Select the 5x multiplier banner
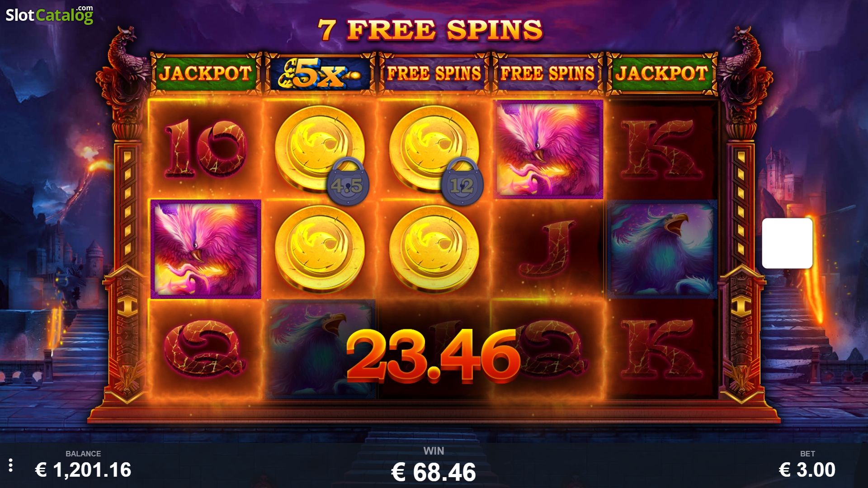This screenshot has height=488, width=868. pos(320,74)
